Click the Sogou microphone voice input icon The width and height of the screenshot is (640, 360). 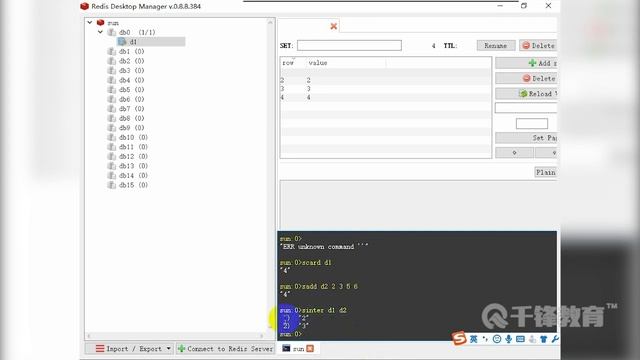click(509, 339)
